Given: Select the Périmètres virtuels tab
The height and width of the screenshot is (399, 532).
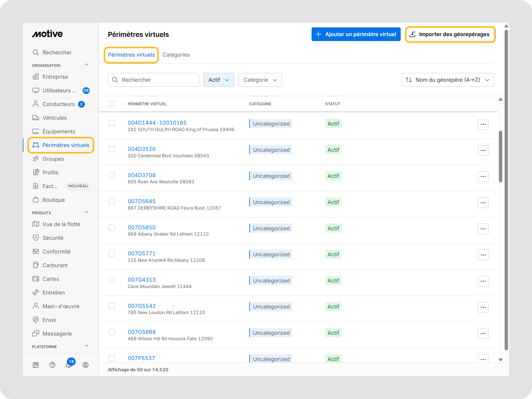Looking at the screenshot, I should coord(131,55).
